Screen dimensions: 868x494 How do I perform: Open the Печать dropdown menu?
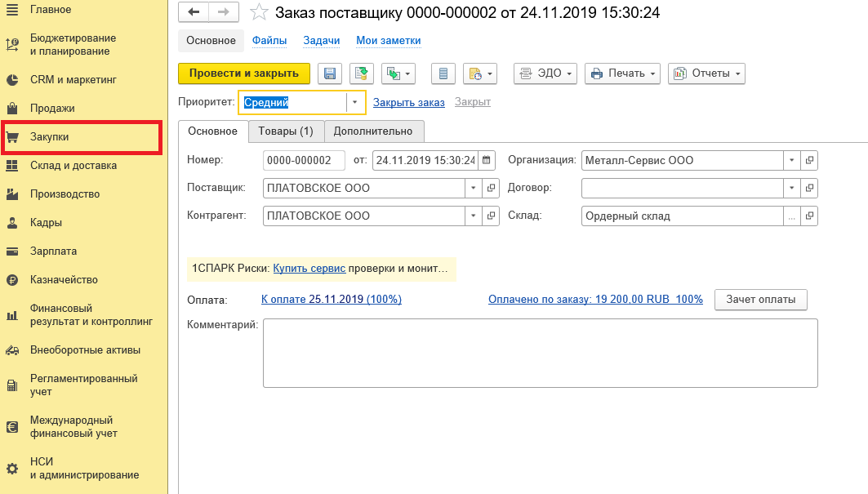tap(623, 73)
